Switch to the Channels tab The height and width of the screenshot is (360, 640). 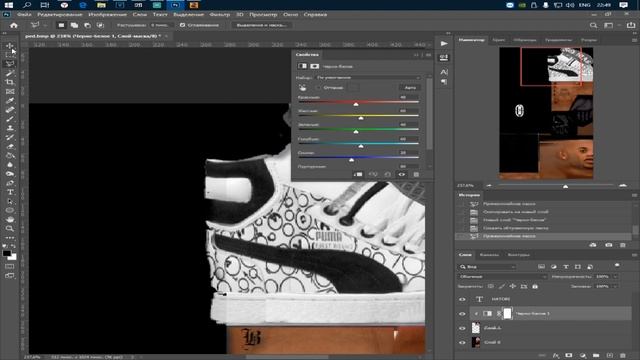click(489, 255)
